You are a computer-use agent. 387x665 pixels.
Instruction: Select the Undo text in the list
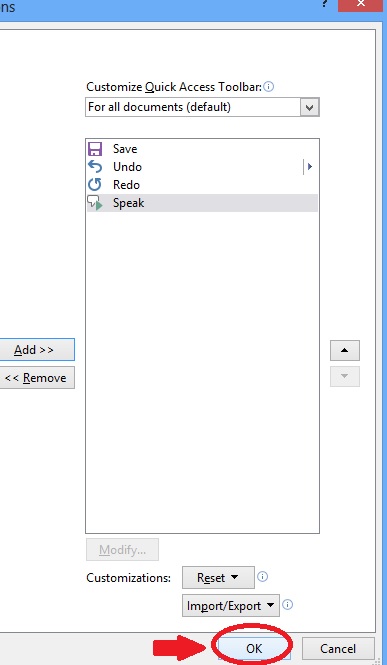click(127, 167)
